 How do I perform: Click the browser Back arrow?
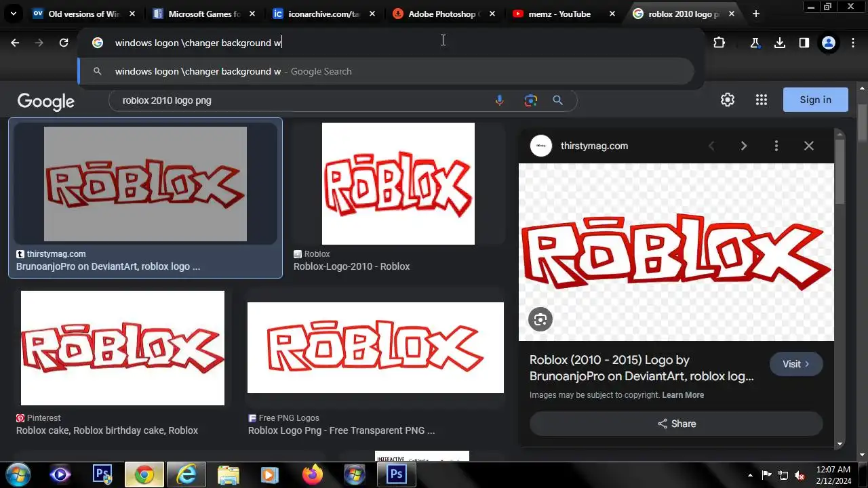pos(15,43)
